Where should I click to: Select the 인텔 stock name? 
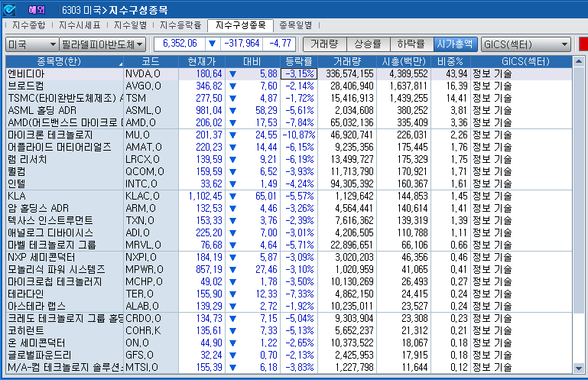(17, 184)
